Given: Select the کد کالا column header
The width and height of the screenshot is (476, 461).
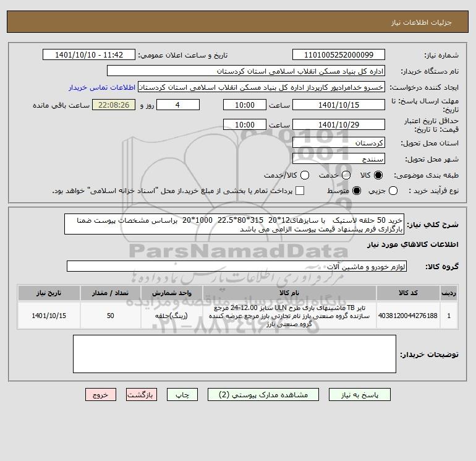Looking at the screenshot, I should click(x=408, y=293).
